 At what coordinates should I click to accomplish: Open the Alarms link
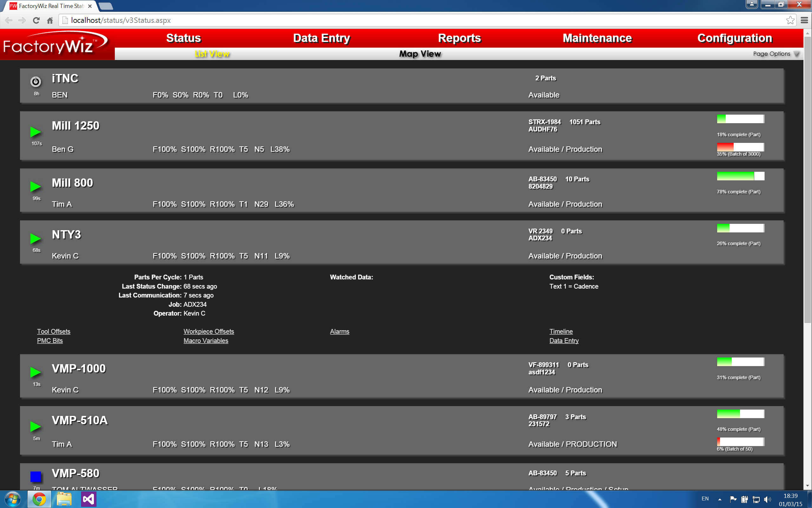pos(340,331)
